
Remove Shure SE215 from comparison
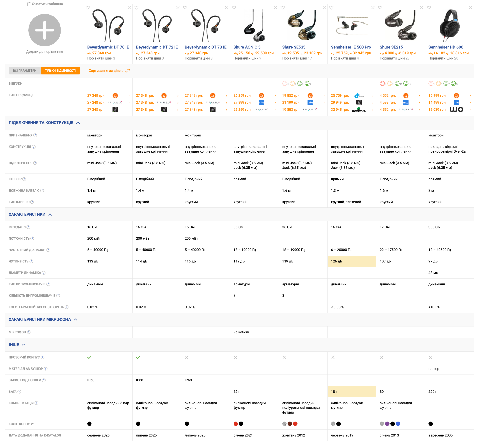tap(421, 8)
